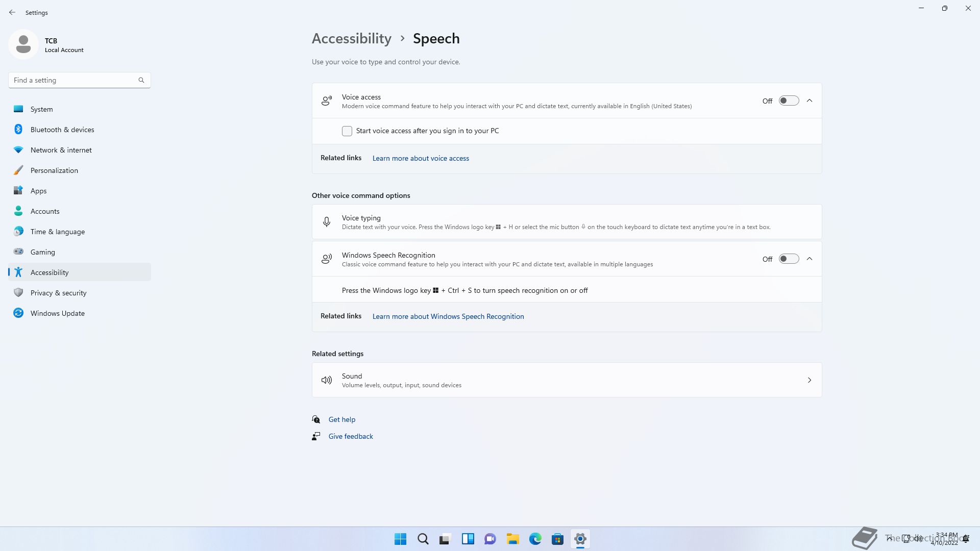Screen dimensions: 980x551
Task: Collapse the Voice access section chevron
Action: click(810, 101)
